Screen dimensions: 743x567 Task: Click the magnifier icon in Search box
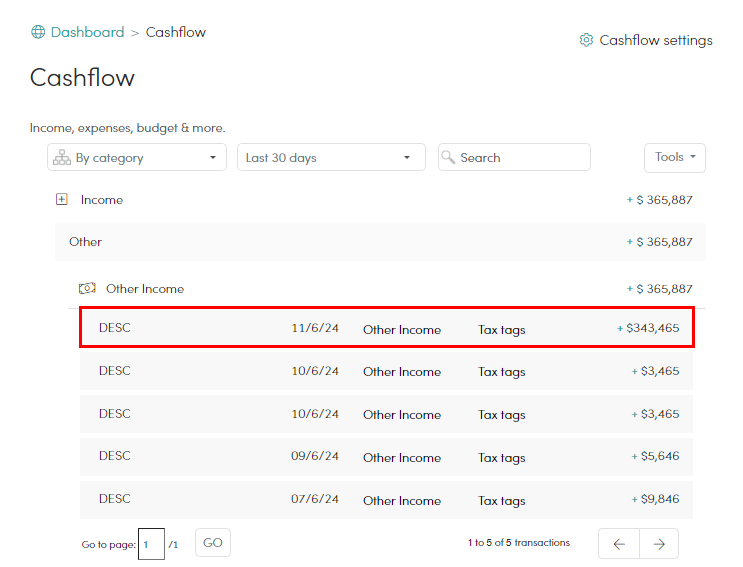tap(448, 157)
